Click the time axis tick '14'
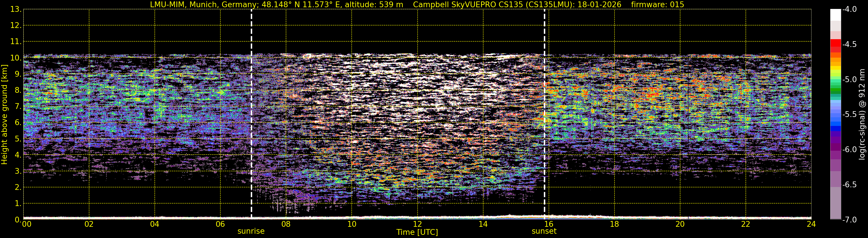Screen dimensions: 868x238 483,224
